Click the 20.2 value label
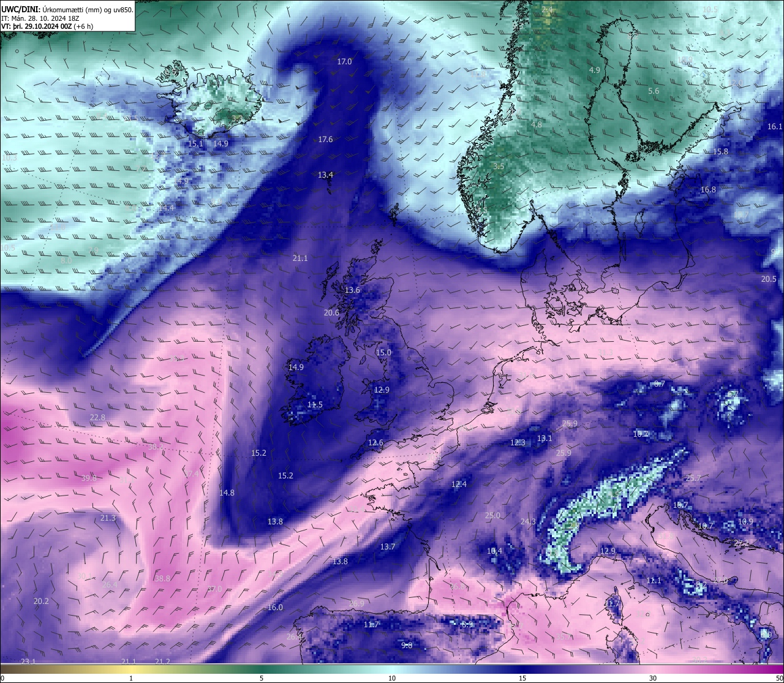 pos(41,601)
